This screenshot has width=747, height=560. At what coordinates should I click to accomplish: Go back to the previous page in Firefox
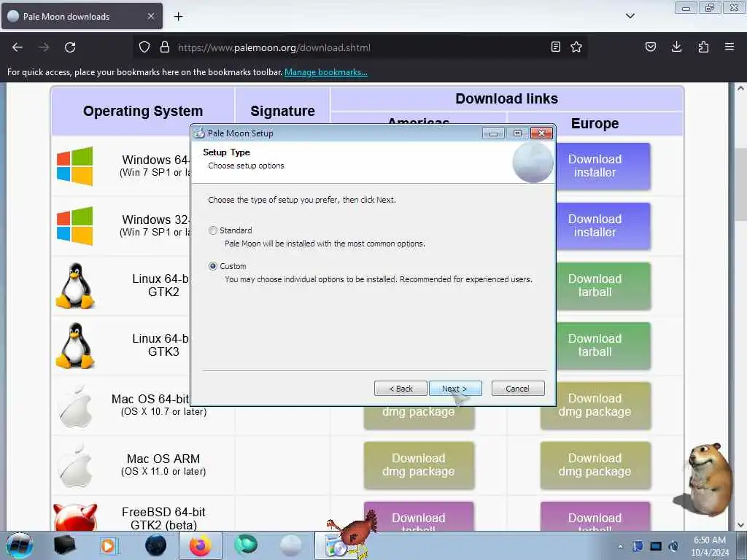pos(18,47)
